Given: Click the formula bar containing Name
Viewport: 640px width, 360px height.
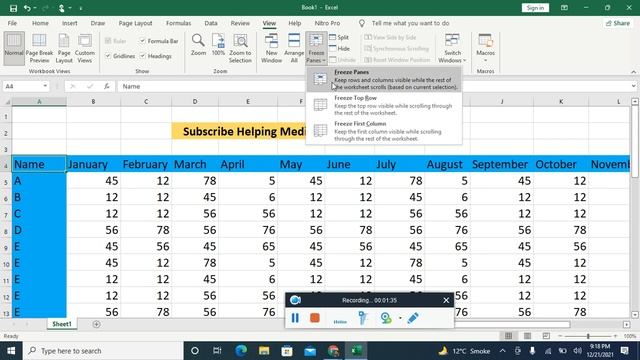Looking at the screenshot, I should coord(373,86).
